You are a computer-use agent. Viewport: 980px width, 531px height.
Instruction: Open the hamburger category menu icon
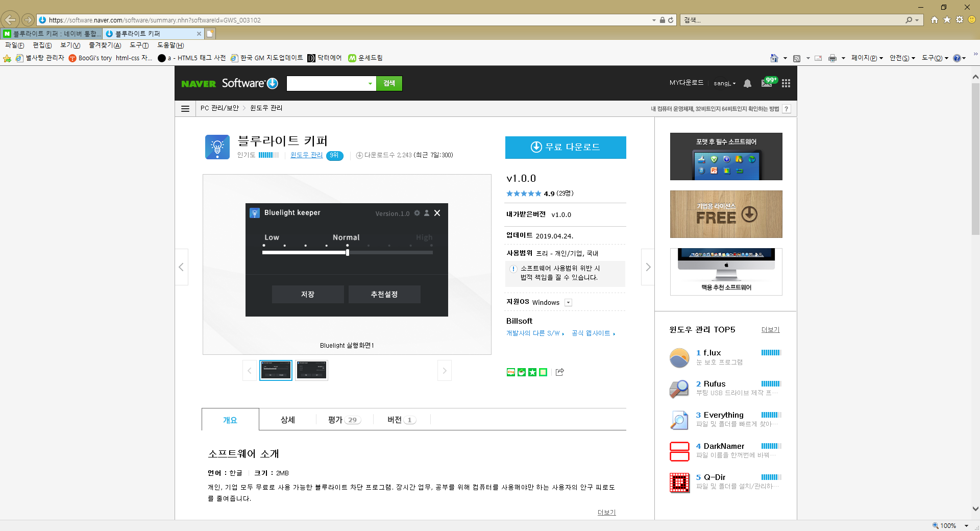click(x=185, y=108)
